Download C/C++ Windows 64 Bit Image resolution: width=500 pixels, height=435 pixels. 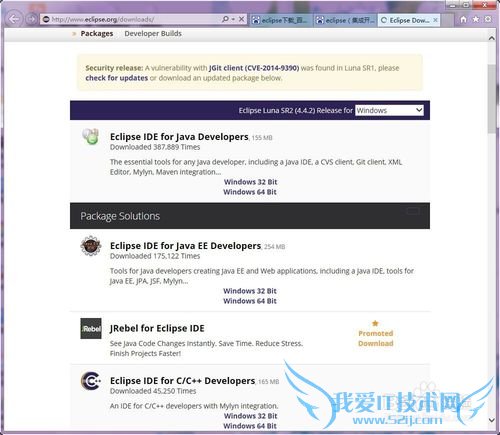pyautogui.click(x=250, y=426)
